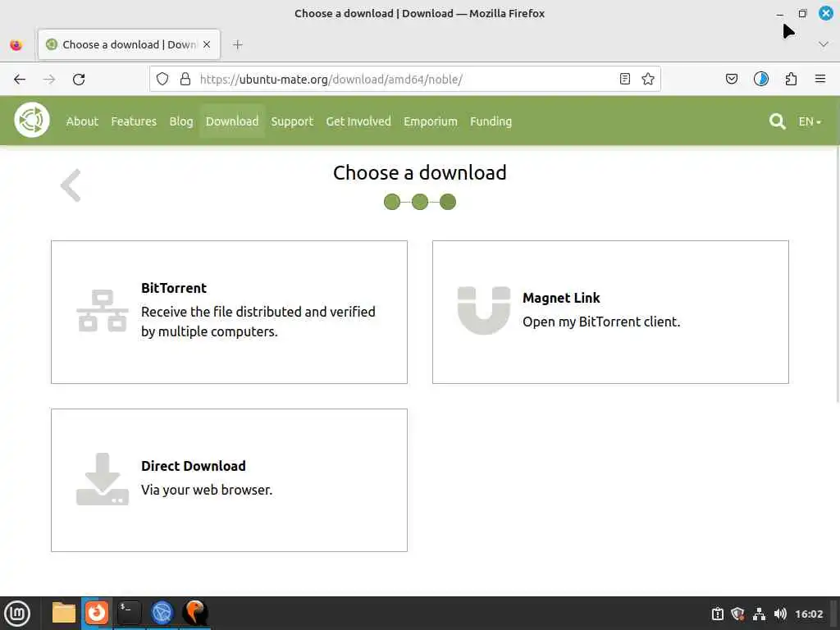Viewport: 840px width, 630px height.
Task: Open the Terminal from the taskbar
Action: (x=130, y=613)
